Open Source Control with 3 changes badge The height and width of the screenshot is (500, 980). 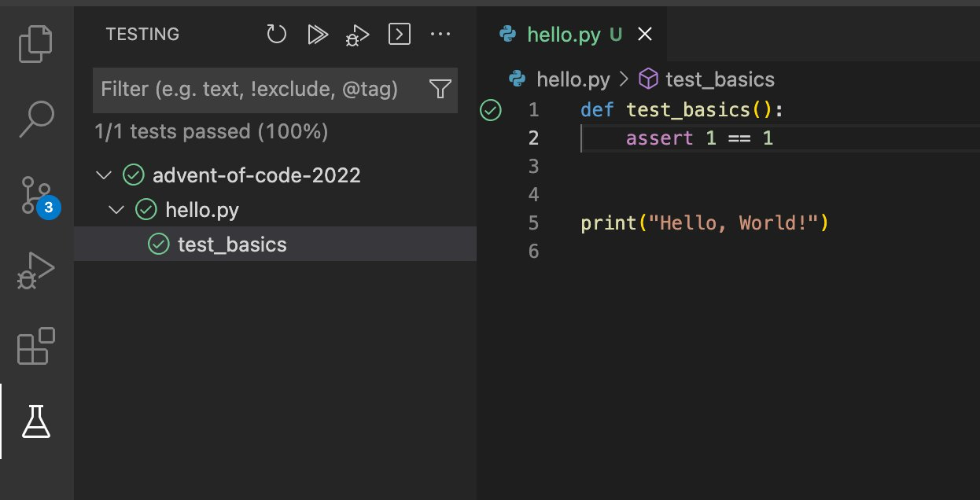pyautogui.click(x=37, y=195)
